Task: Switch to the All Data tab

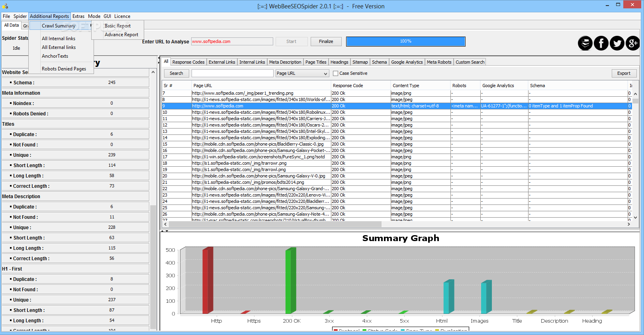Action: 12,25
